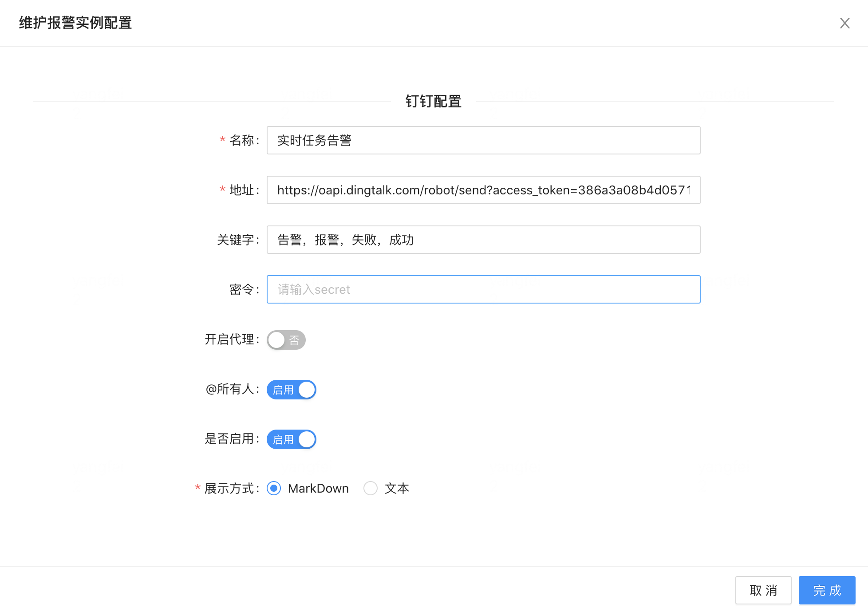Focus the 密令 secret input field
Viewport: 868px width, 608px height.
click(x=483, y=289)
